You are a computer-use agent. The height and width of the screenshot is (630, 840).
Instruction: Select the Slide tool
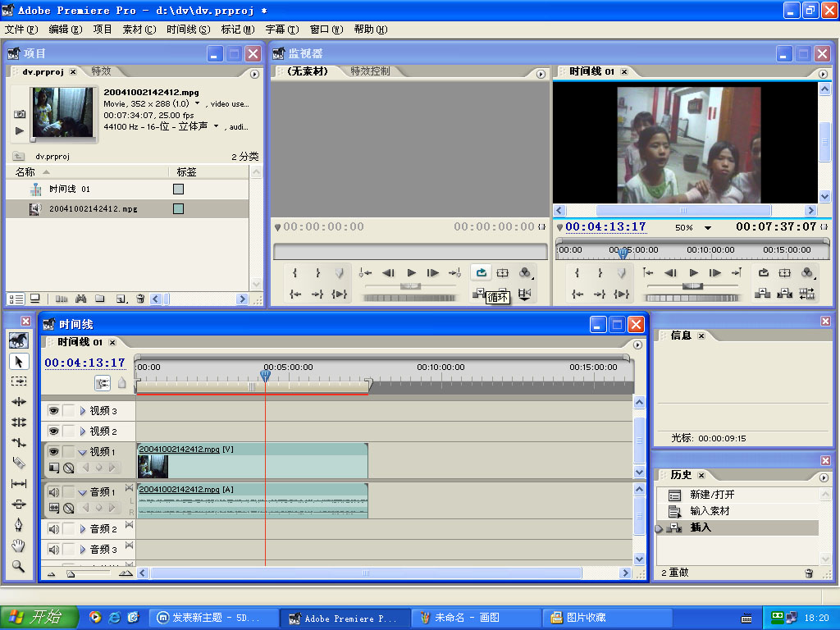click(x=19, y=504)
